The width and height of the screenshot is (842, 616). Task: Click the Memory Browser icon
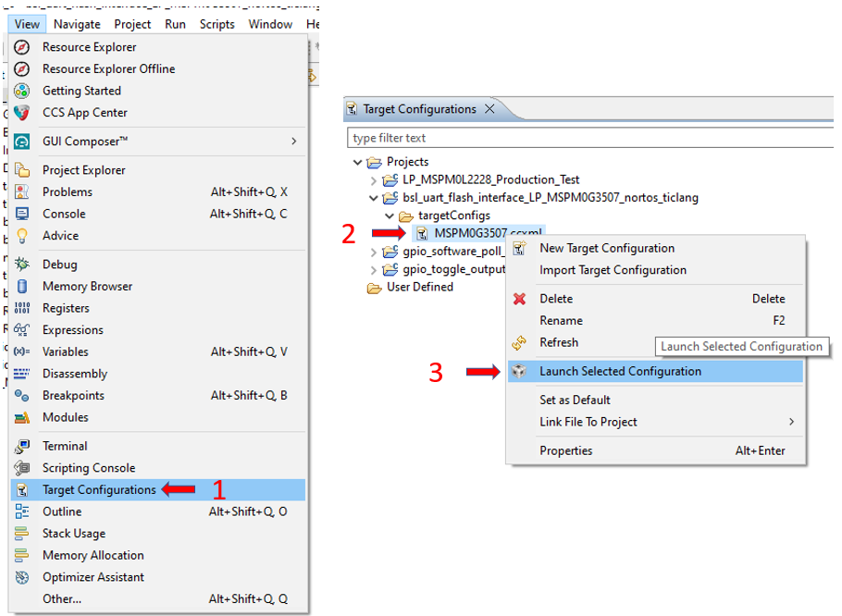[22, 287]
